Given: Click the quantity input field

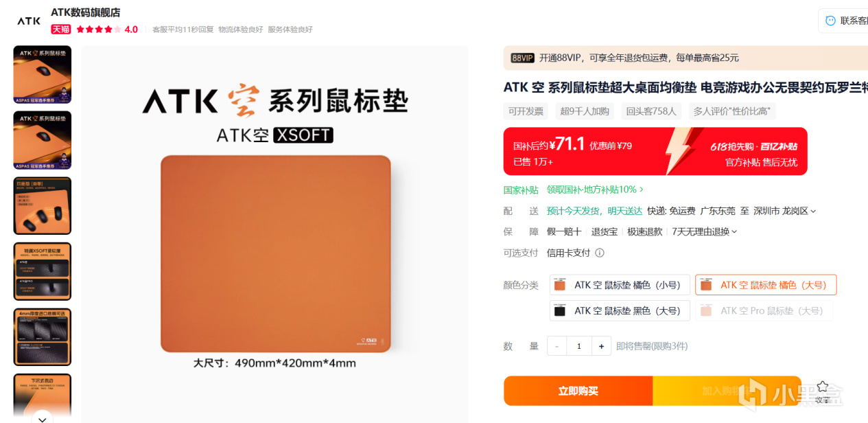Looking at the screenshot, I should pos(579,346).
